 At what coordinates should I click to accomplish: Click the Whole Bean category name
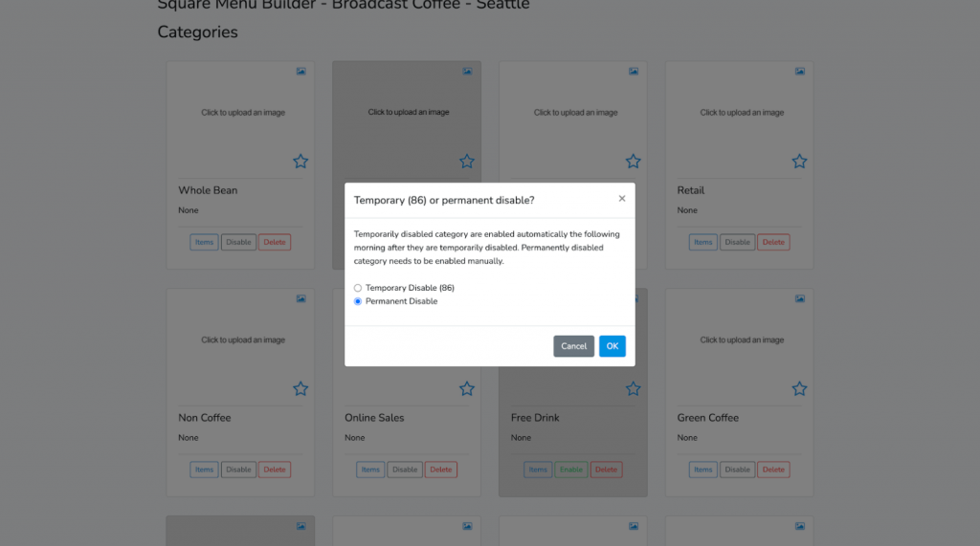208,190
